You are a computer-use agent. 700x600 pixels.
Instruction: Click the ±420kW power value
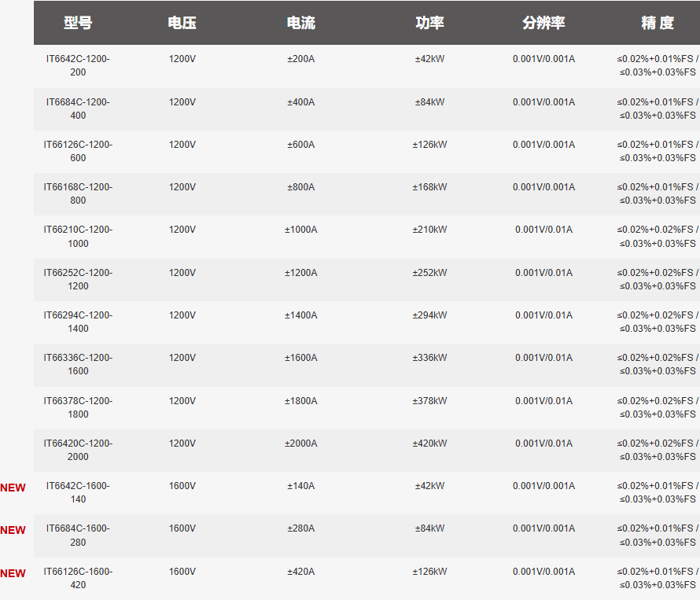pos(429,444)
